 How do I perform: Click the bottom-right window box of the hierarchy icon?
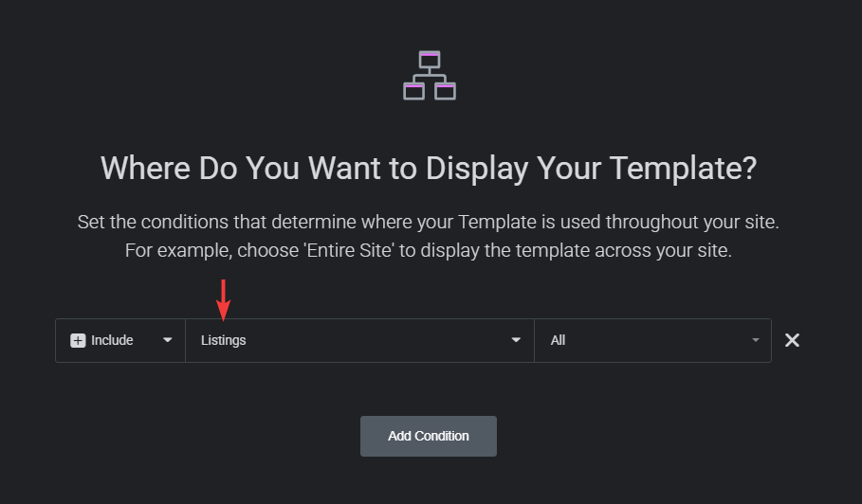coord(446,91)
